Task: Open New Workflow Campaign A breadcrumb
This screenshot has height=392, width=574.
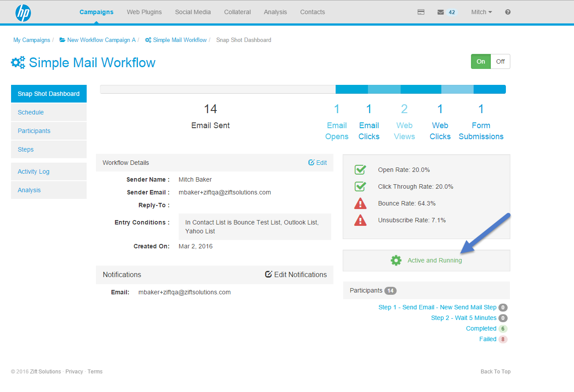Action: point(101,40)
